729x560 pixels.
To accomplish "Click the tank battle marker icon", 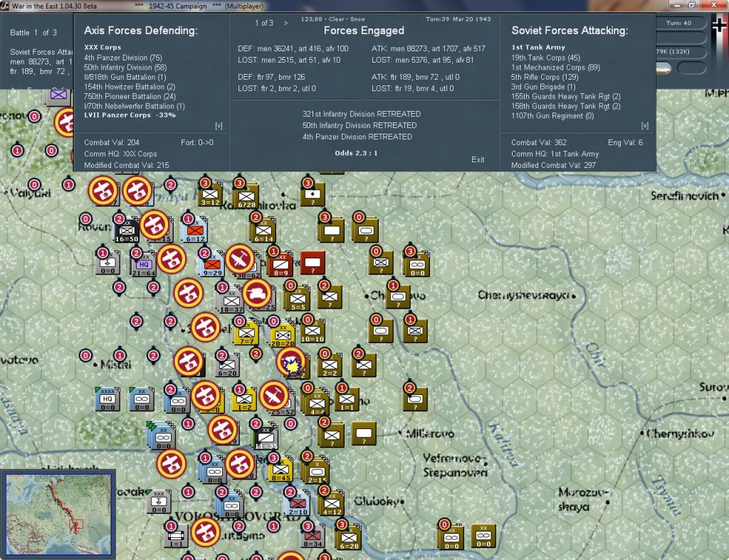I will coord(256,293).
